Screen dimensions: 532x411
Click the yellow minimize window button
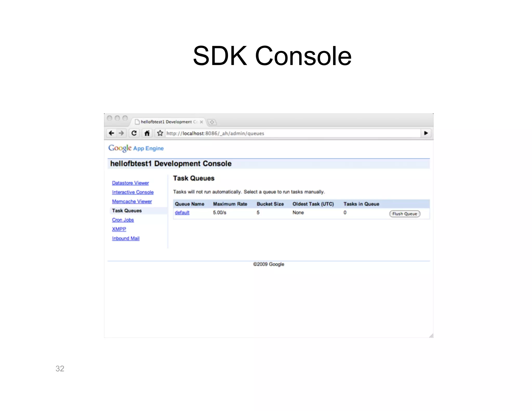coord(117,118)
